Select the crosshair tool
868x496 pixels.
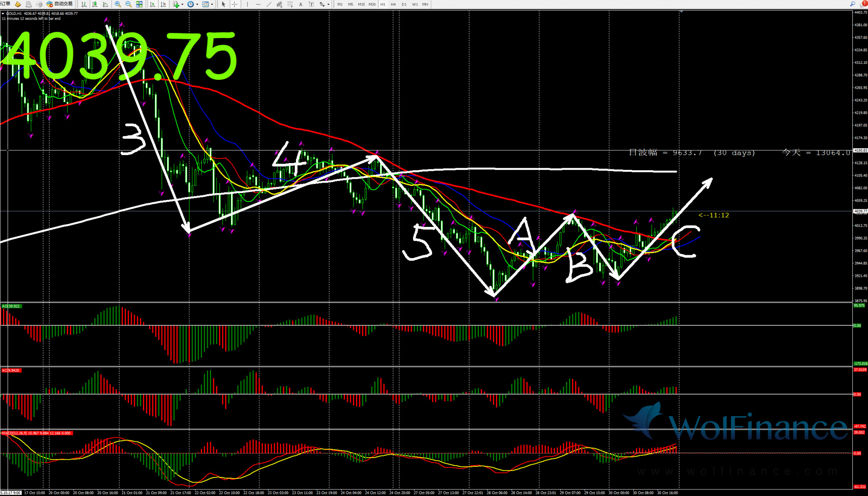point(234,4)
